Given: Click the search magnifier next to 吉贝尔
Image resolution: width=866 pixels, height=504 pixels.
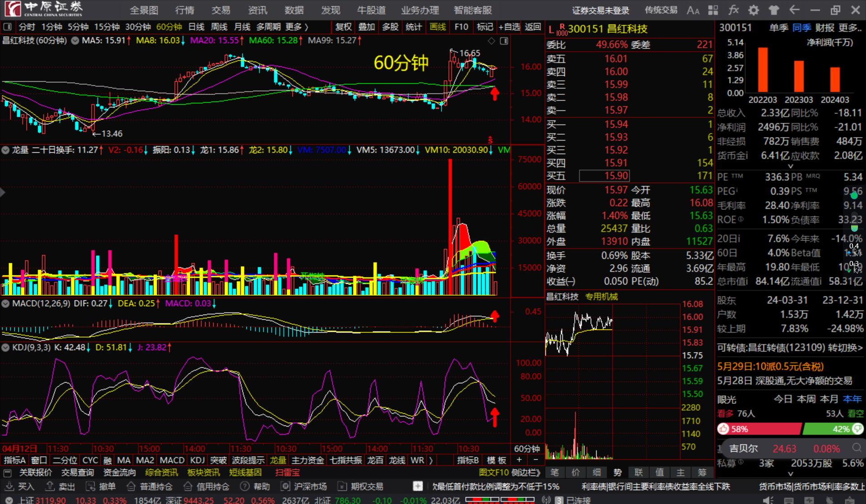Looking at the screenshot, I should 857,448.
